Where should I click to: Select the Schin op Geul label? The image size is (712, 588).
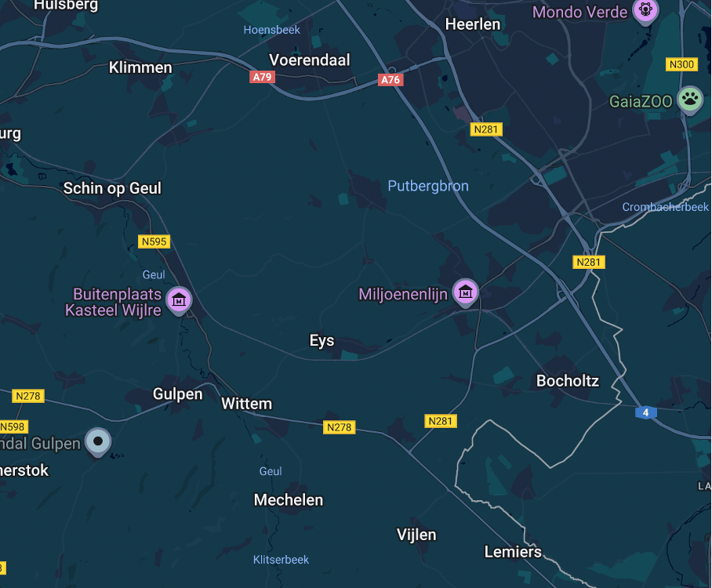[x=112, y=188]
